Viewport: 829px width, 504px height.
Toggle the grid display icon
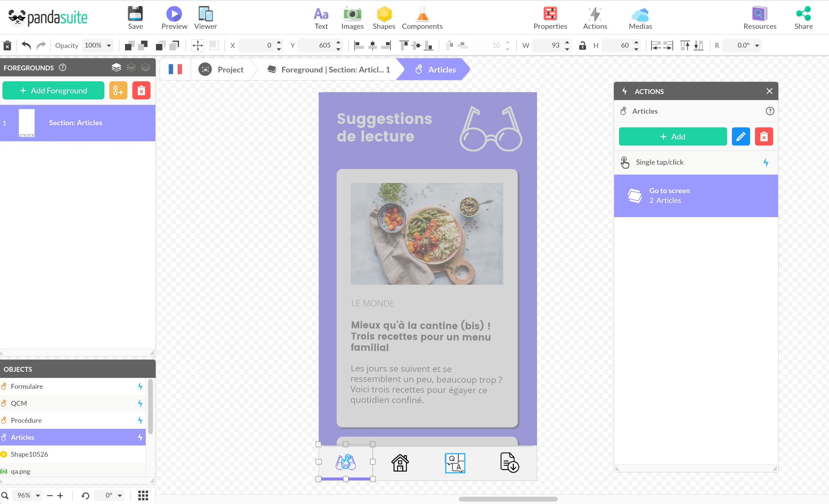pyautogui.click(x=143, y=495)
